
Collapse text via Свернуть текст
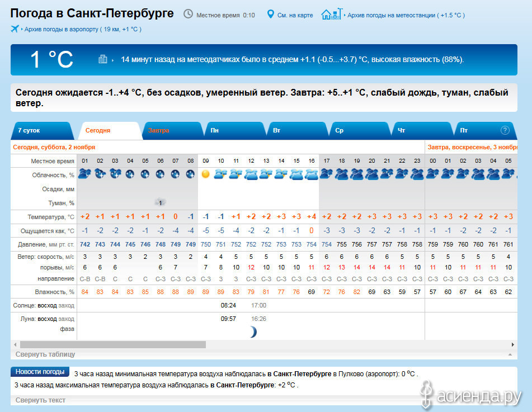click(40, 400)
